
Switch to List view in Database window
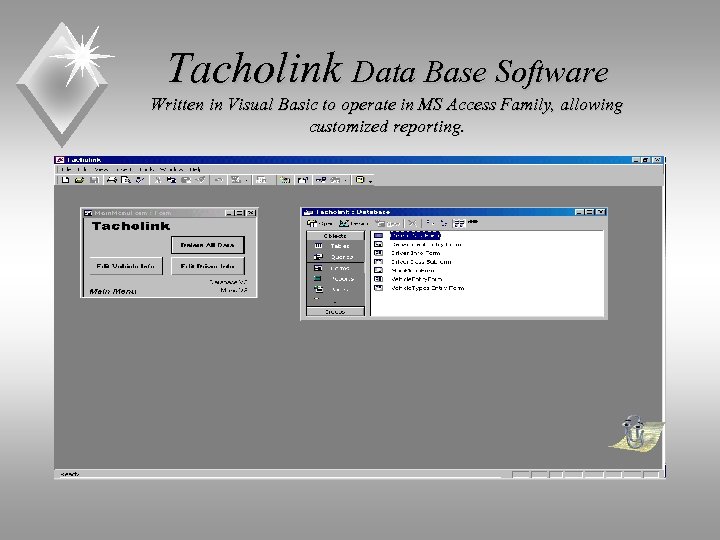pyautogui.click(x=458, y=223)
